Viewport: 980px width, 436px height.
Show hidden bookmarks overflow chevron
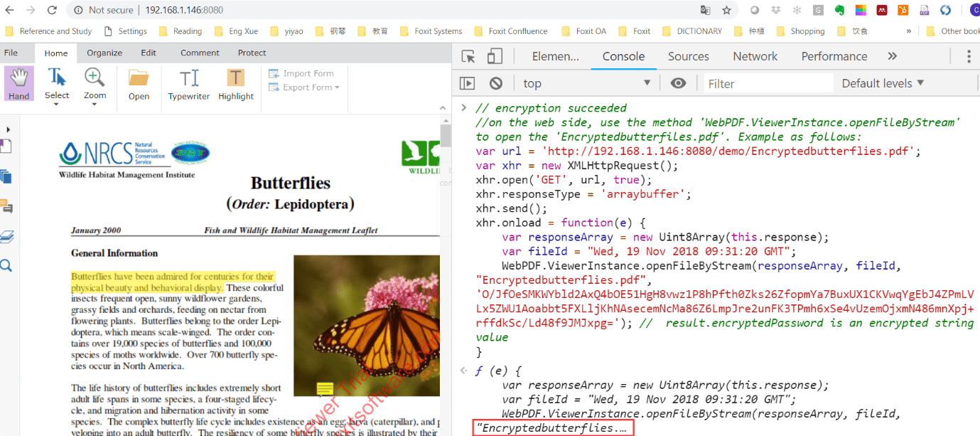pyautogui.click(x=908, y=31)
